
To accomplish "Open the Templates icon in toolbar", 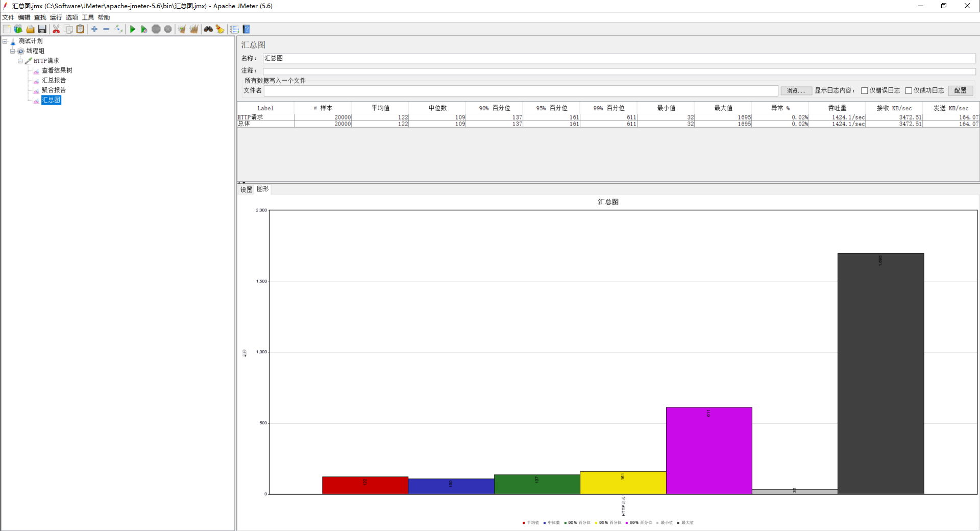I will (x=18, y=29).
